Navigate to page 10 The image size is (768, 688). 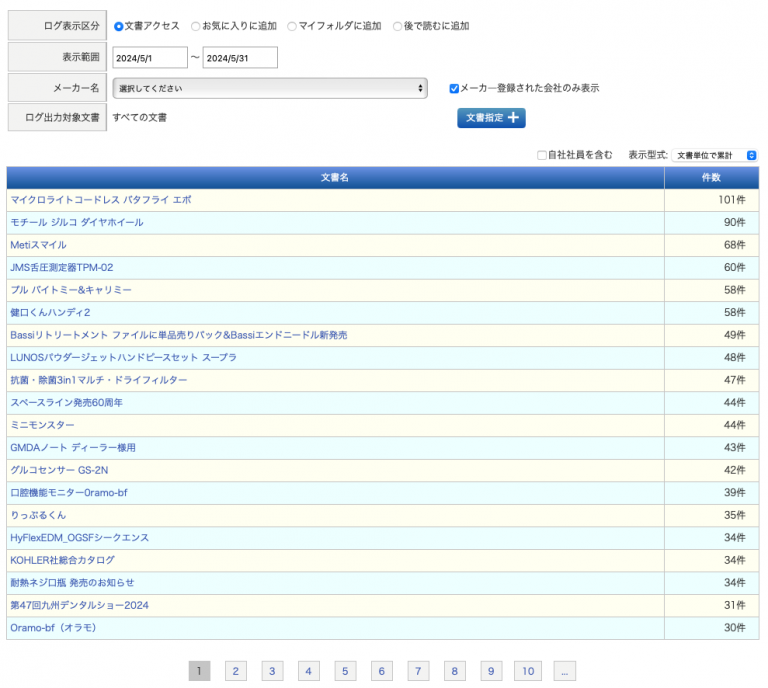click(528, 671)
